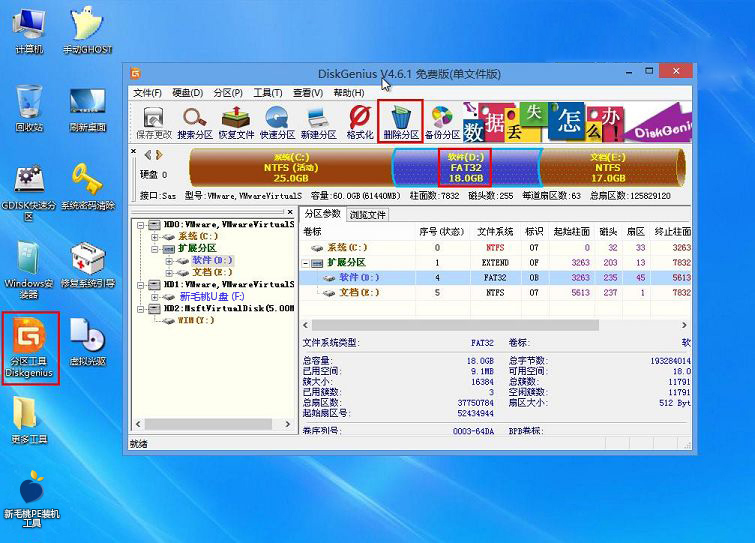Close the tree panel with the x

click(x=290, y=212)
